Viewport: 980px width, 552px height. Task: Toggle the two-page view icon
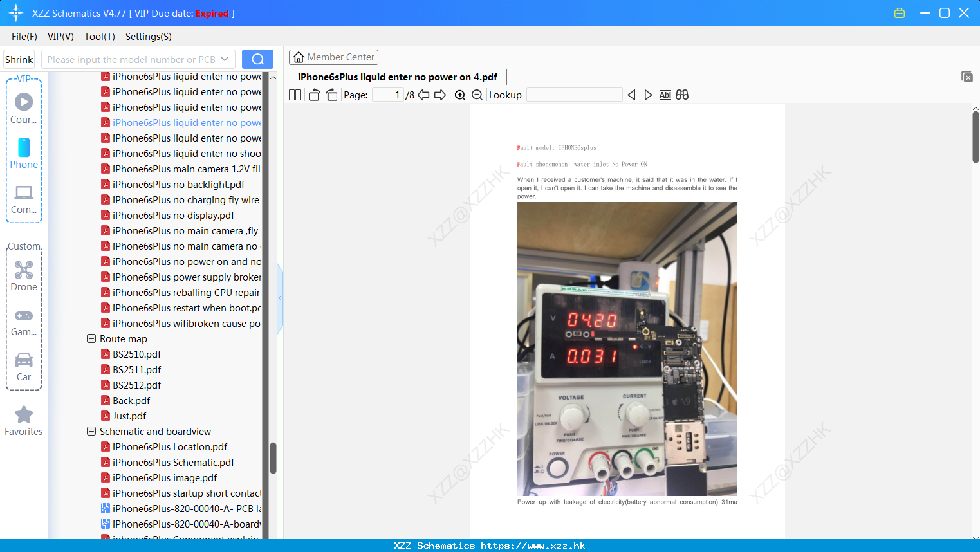click(x=295, y=95)
